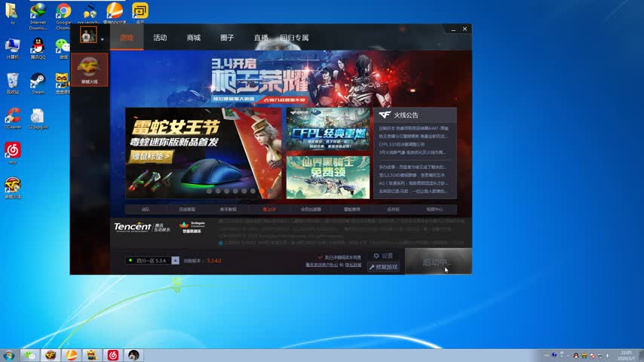Expand the server list arrow button

pos(176,260)
